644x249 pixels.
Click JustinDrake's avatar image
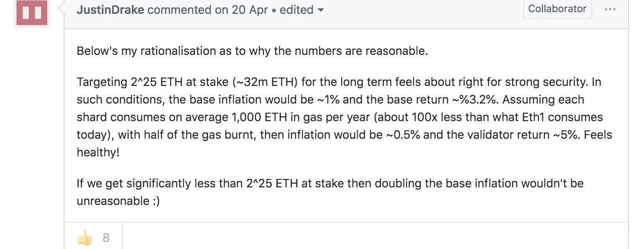click(31, 13)
